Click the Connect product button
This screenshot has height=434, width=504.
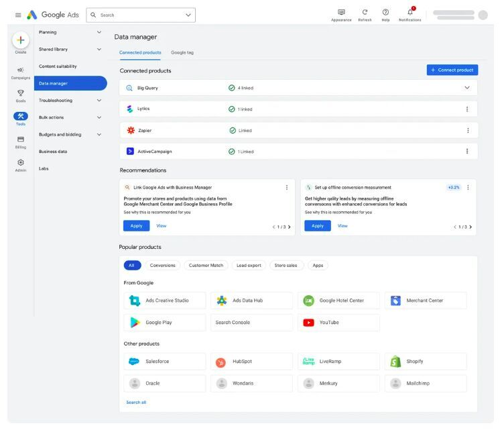pyautogui.click(x=452, y=70)
